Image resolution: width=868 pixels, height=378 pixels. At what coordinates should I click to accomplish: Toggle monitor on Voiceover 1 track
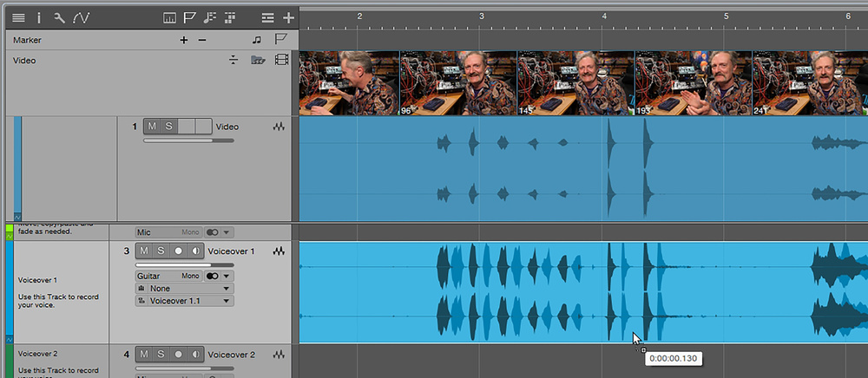195,251
